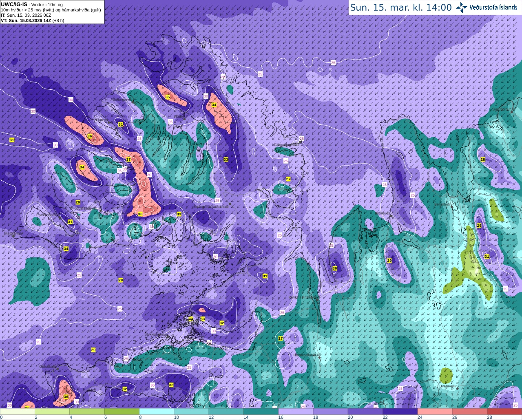Click the yellow gust marker 30 west of Blönduós

tap(335, 268)
